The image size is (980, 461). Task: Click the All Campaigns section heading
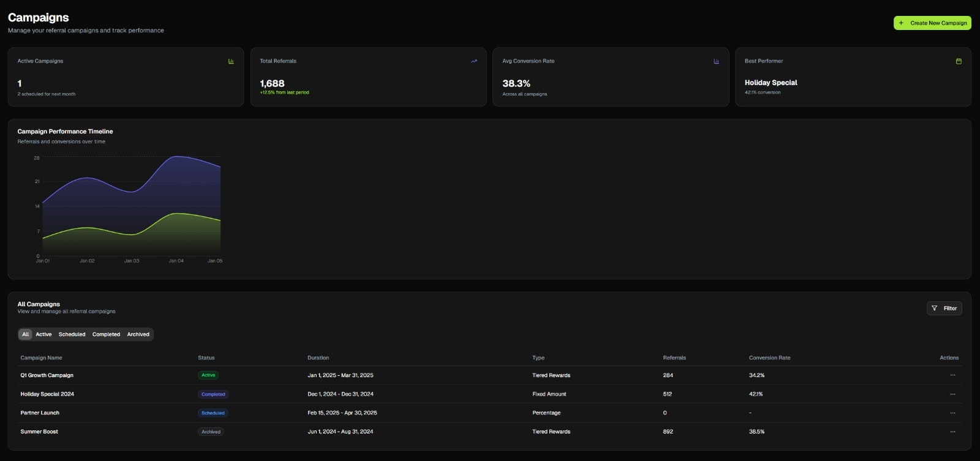[x=39, y=304]
